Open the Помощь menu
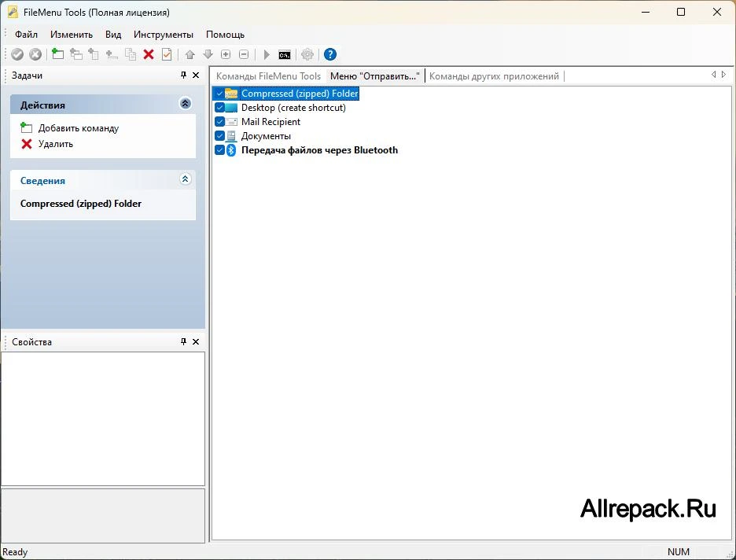Screen dimensions: 736x560 226,35
